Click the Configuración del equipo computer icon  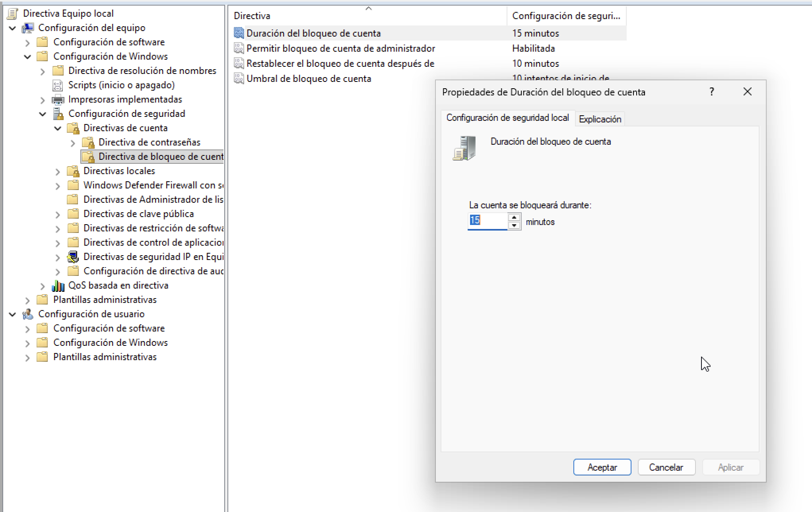pyautogui.click(x=28, y=28)
